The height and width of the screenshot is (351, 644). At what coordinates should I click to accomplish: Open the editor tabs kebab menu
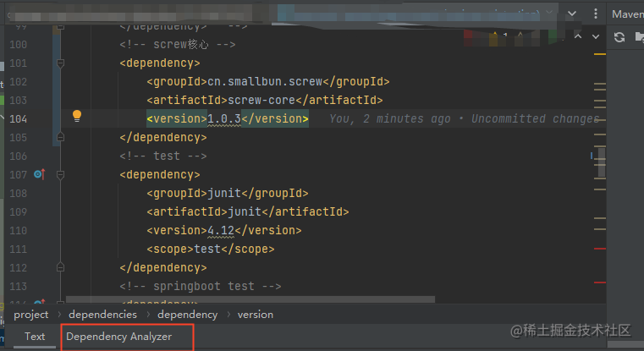point(594,14)
